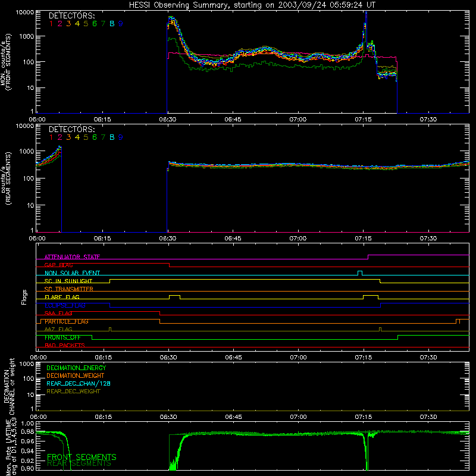Screen dimensions: 476x476
Task: Click the REAR_DEC_WEIGHT legend entry
Action: pyautogui.click(x=73, y=392)
